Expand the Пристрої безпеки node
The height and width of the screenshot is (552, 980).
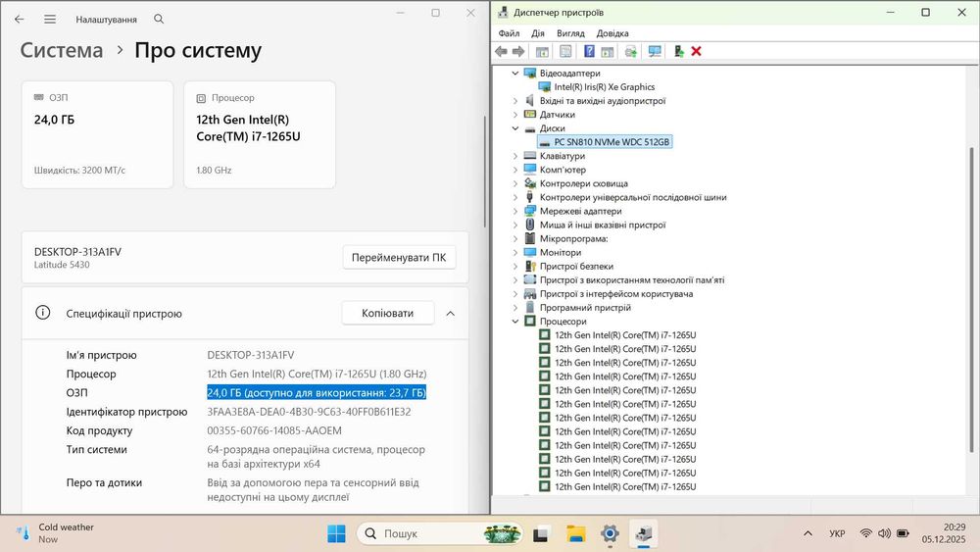pyautogui.click(x=515, y=267)
